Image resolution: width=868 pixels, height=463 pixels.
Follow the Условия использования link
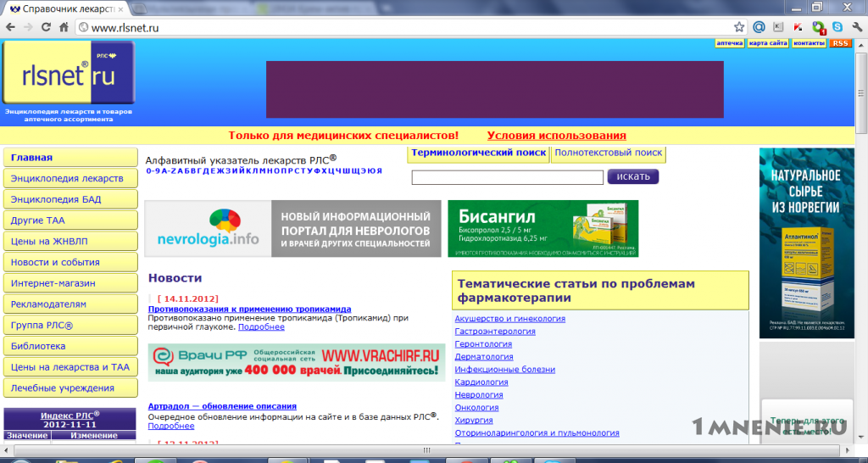(x=556, y=136)
